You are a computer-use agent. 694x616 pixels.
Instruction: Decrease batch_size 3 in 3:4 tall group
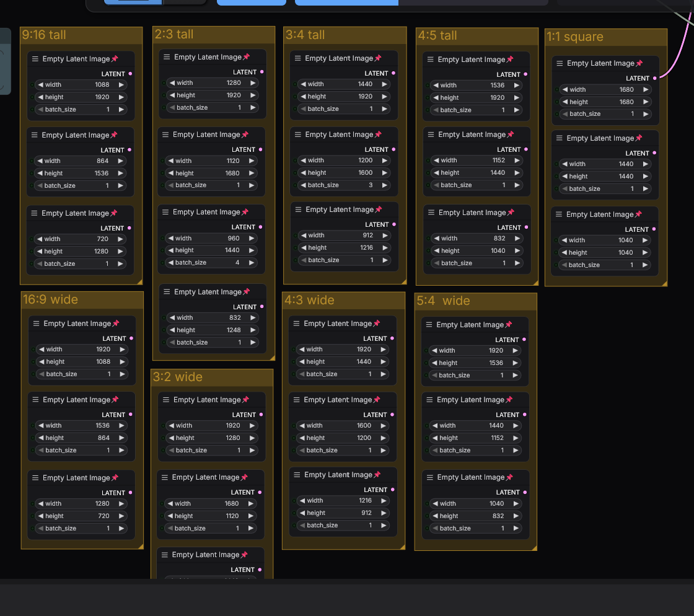303,185
